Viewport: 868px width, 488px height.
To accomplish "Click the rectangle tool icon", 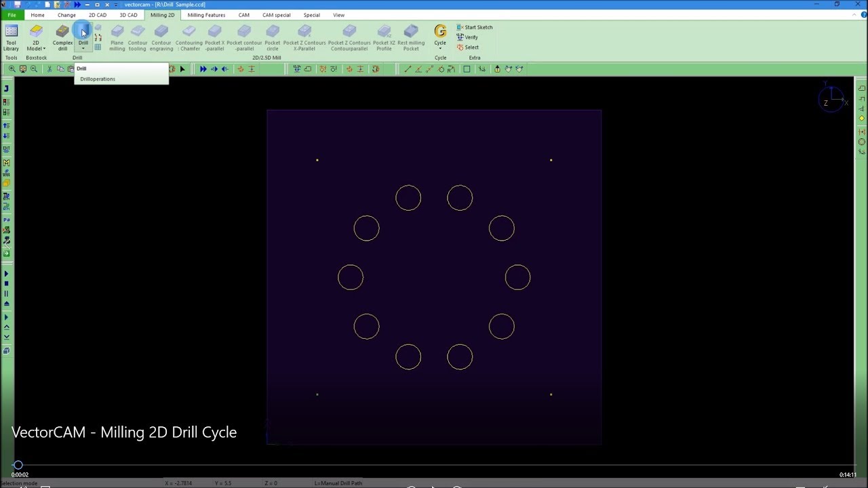I will point(467,69).
